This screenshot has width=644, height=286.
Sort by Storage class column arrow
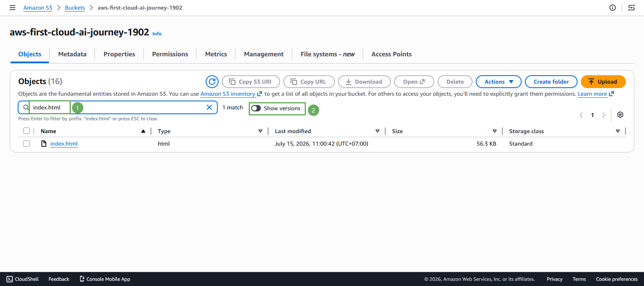pos(618,131)
